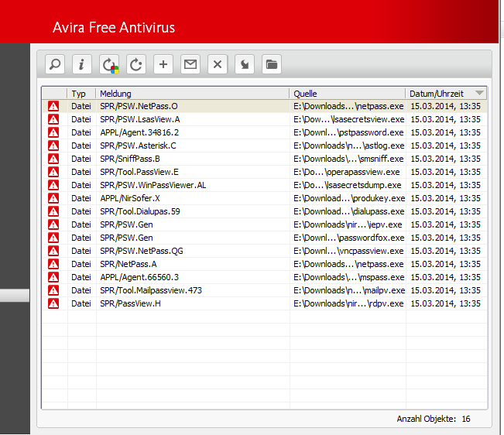The width and height of the screenshot is (504, 435).
Task: Select the SPR/NetPass.A entry
Action: 265,264
